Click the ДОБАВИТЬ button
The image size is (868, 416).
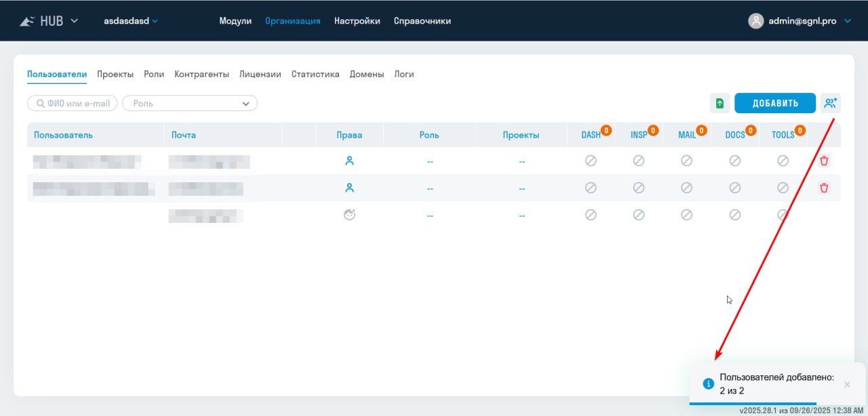tap(775, 104)
